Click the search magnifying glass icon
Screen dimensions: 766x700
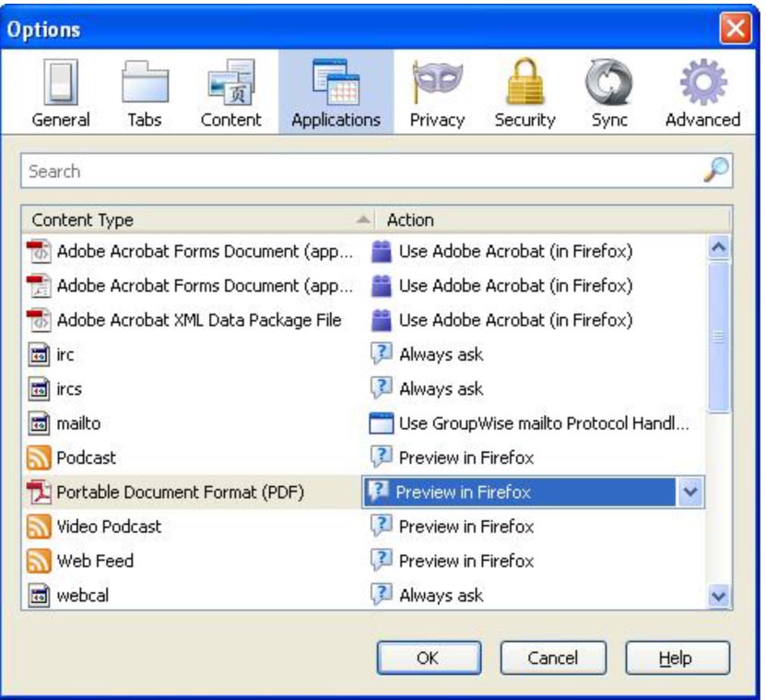tap(716, 171)
